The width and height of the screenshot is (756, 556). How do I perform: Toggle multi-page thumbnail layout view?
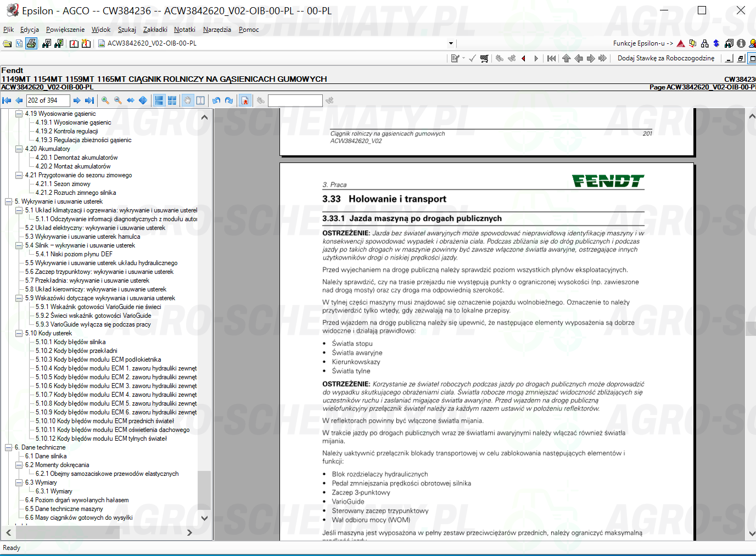point(172,100)
